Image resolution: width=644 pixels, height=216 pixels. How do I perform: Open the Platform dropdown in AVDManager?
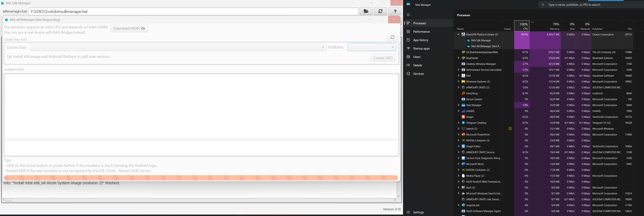point(372,47)
